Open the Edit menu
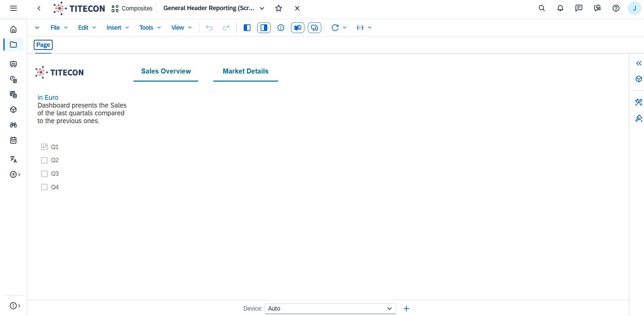644x316 pixels. [x=87, y=28]
